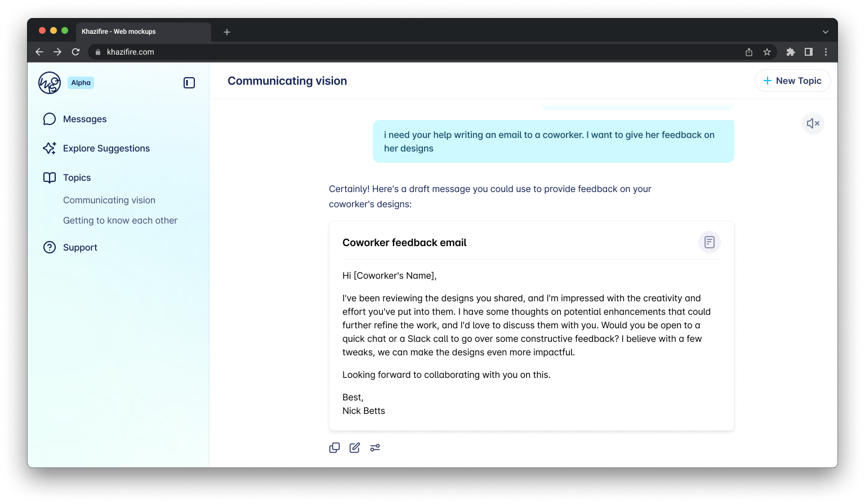Open the Getting to know each other topic

point(120,220)
